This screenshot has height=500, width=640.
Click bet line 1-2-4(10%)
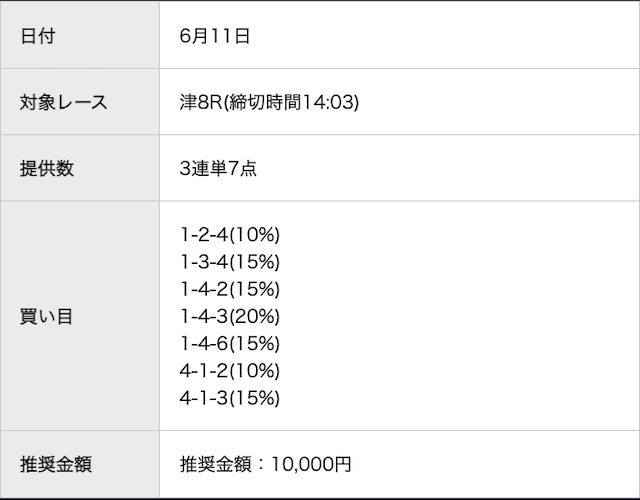(x=230, y=235)
